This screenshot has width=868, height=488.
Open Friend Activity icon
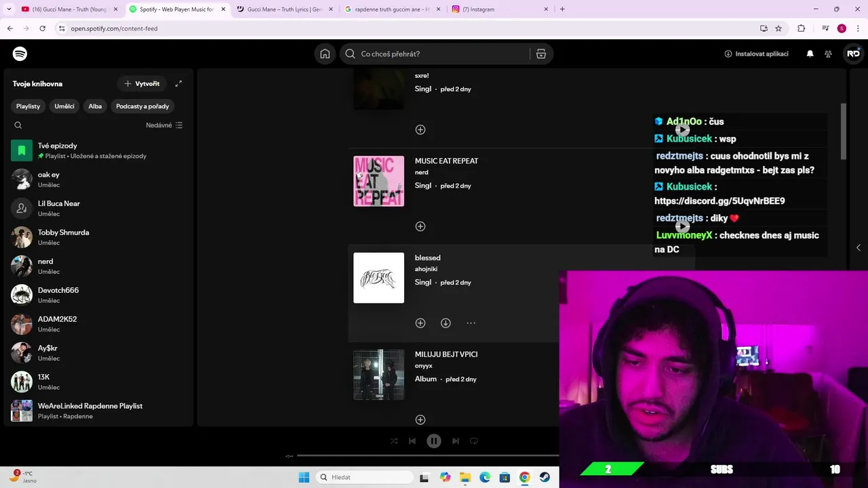(x=828, y=54)
